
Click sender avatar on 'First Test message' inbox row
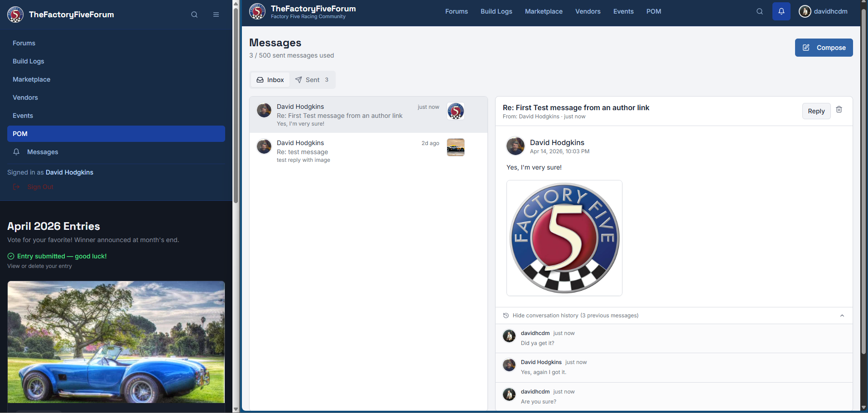click(x=264, y=110)
